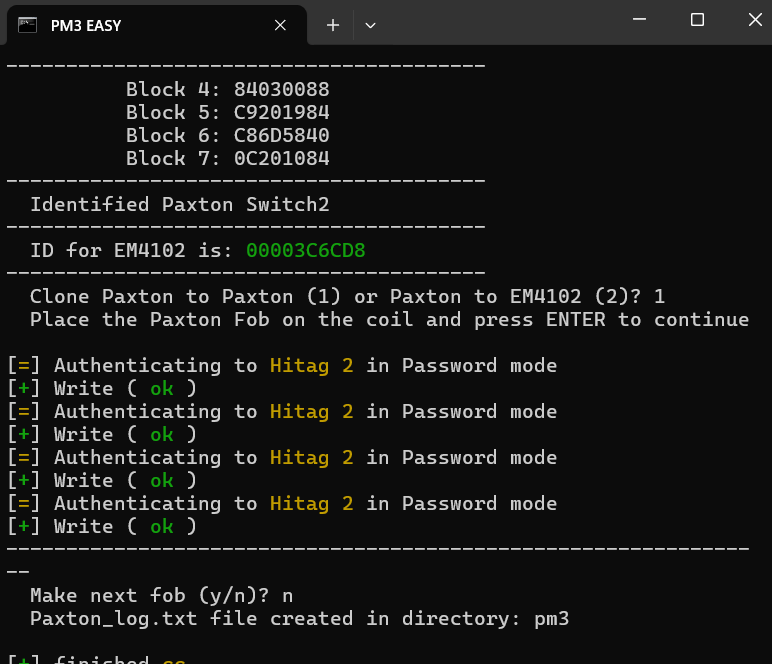772x664 pixels.
Task: Open the terminal profiles dropdown chevron
Action: coord(370,25)
